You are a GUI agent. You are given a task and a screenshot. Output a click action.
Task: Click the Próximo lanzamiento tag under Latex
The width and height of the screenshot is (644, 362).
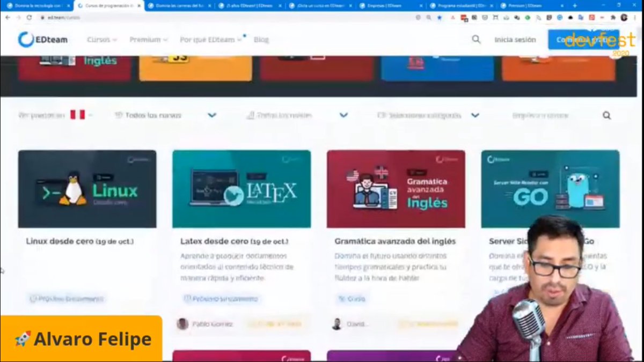point(221,299)
